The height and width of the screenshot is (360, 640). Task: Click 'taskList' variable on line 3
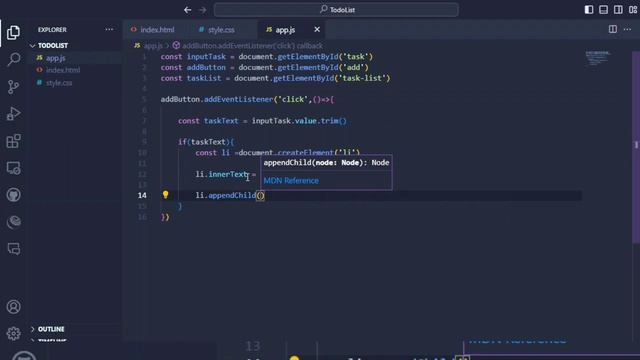[204, 78]
